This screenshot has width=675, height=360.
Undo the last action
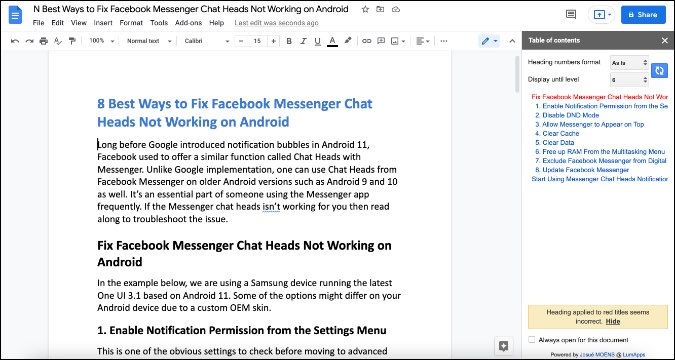click(x=15, y=41)
